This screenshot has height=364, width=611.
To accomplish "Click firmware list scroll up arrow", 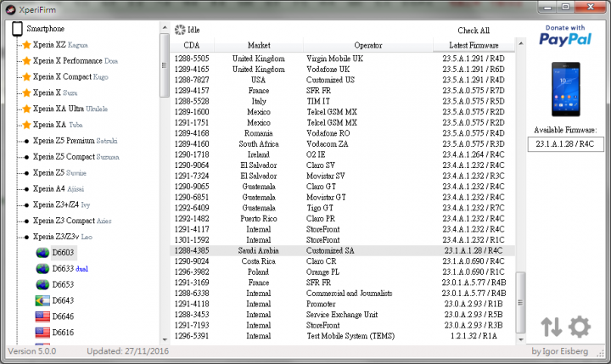I will (520, 43).
